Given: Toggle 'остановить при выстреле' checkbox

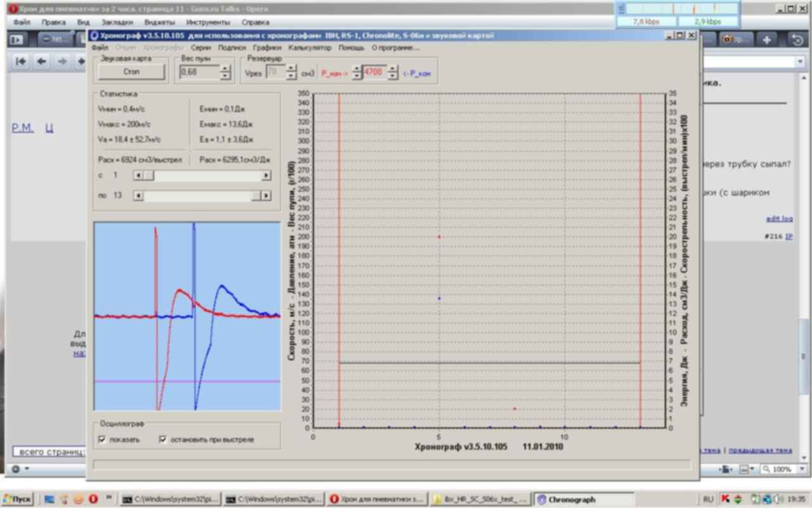Looking at the screenshot, I should click(163, 439).
